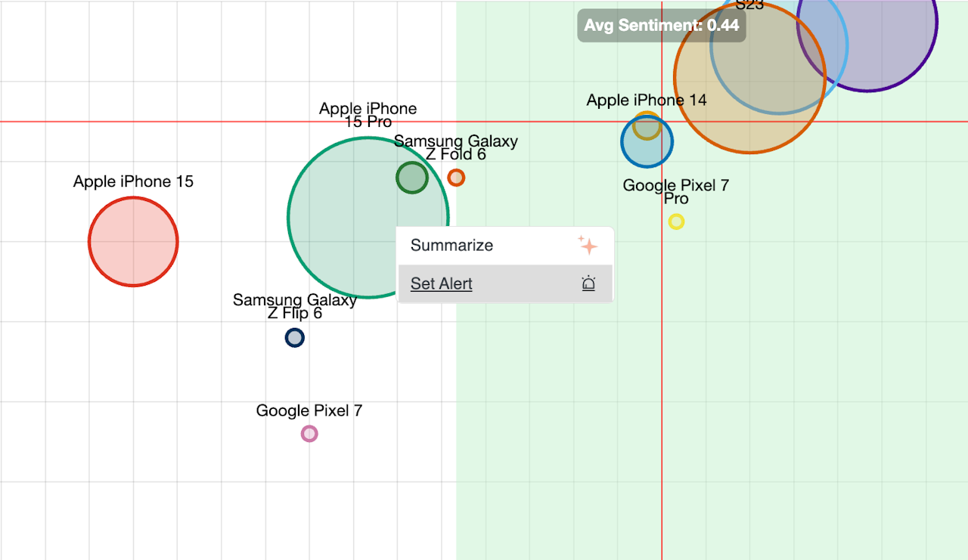Click the alarm siren icon beside Set Alert
Screen dimensions: 968x560
(588, 284)
